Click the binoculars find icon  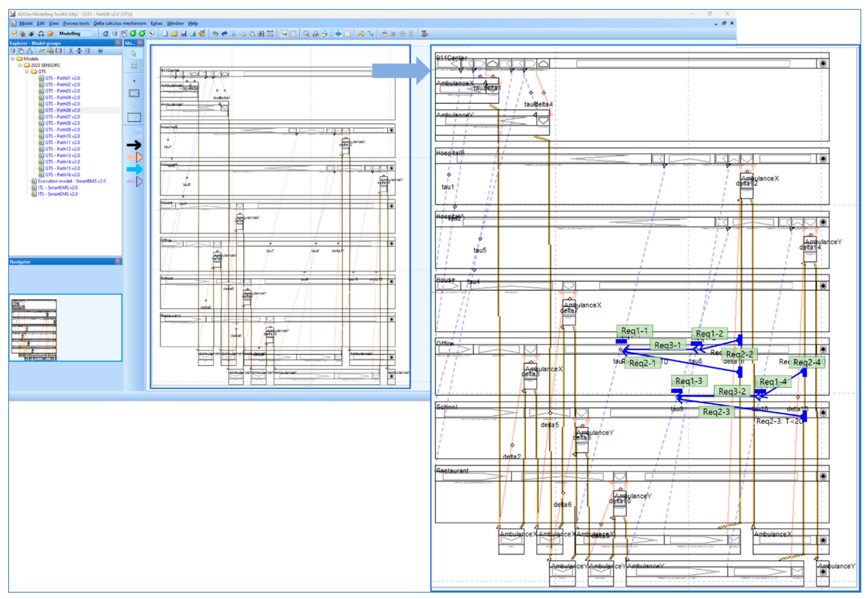[x=261, y=34]
